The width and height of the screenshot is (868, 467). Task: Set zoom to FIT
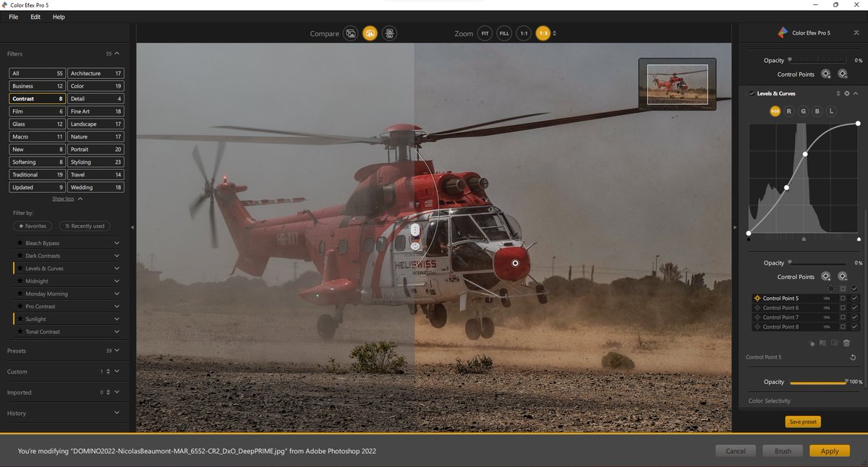coord(485,33)
